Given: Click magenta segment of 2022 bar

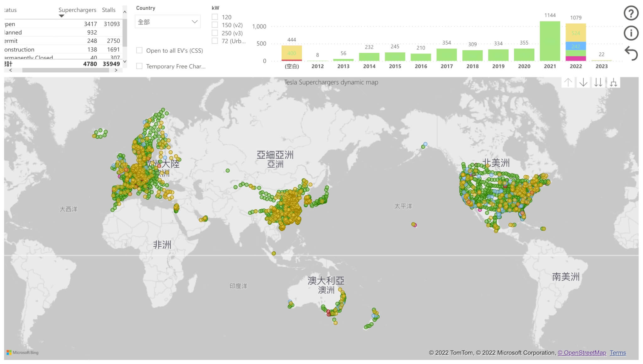Looking at the screenshot, I should (x=575, y=59).
